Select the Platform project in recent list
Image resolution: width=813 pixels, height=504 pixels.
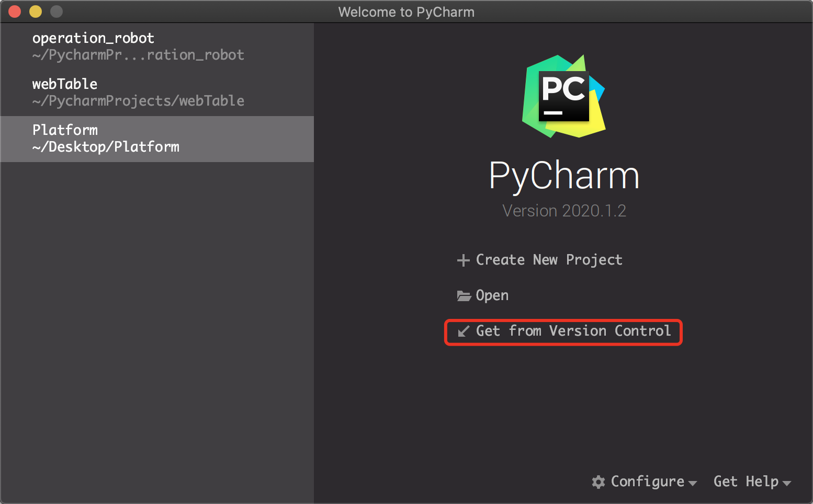157,139
